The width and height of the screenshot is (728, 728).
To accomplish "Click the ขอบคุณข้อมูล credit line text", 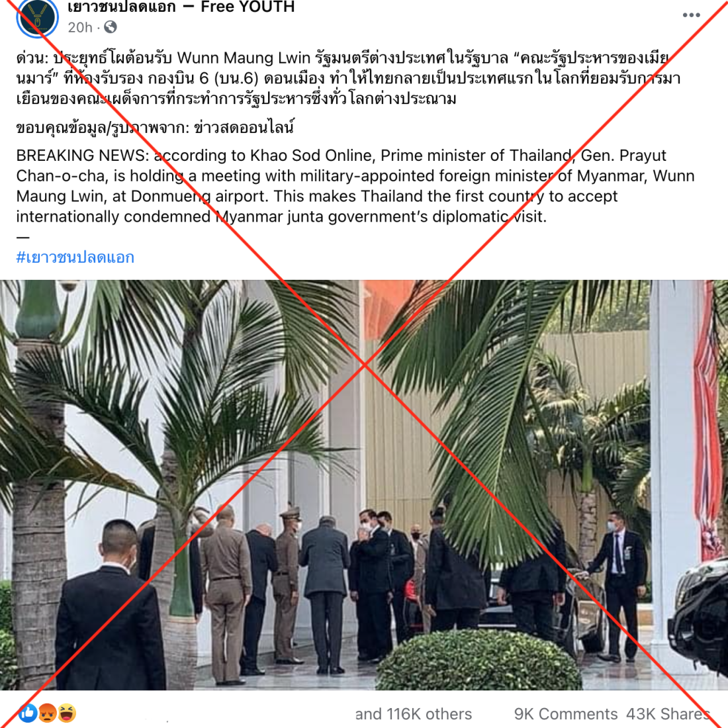I will [155, 128].
